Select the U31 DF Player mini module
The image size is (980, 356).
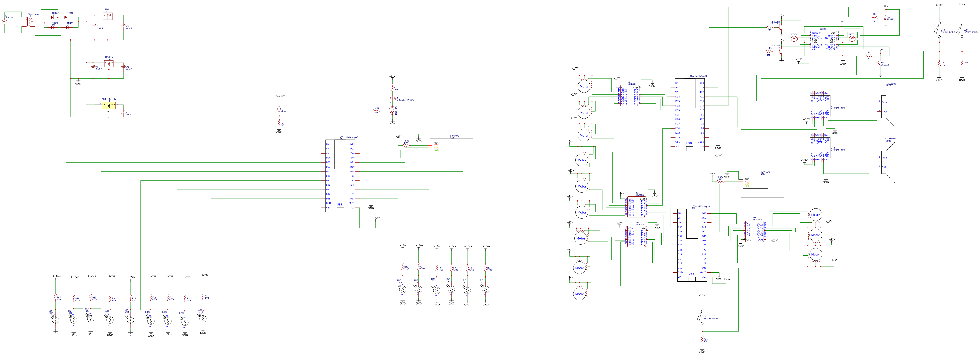820,106
